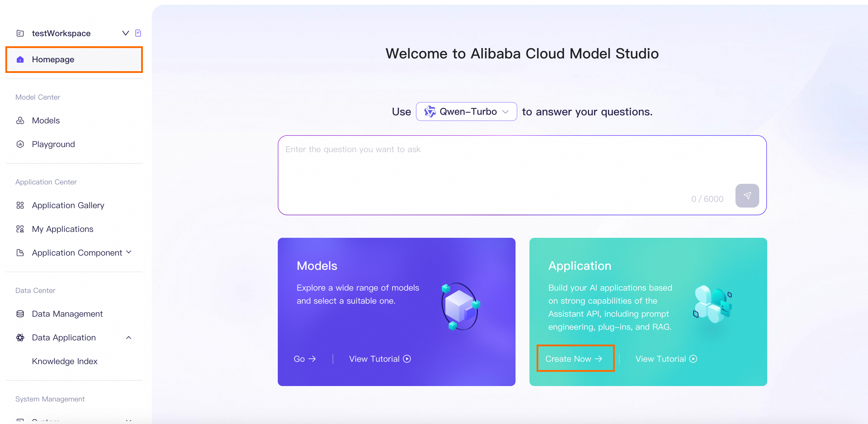Click the document icon beside testWorkspace
Image resolution: width=868 pixels, height=424 pixels.
(x=138, y=33)
